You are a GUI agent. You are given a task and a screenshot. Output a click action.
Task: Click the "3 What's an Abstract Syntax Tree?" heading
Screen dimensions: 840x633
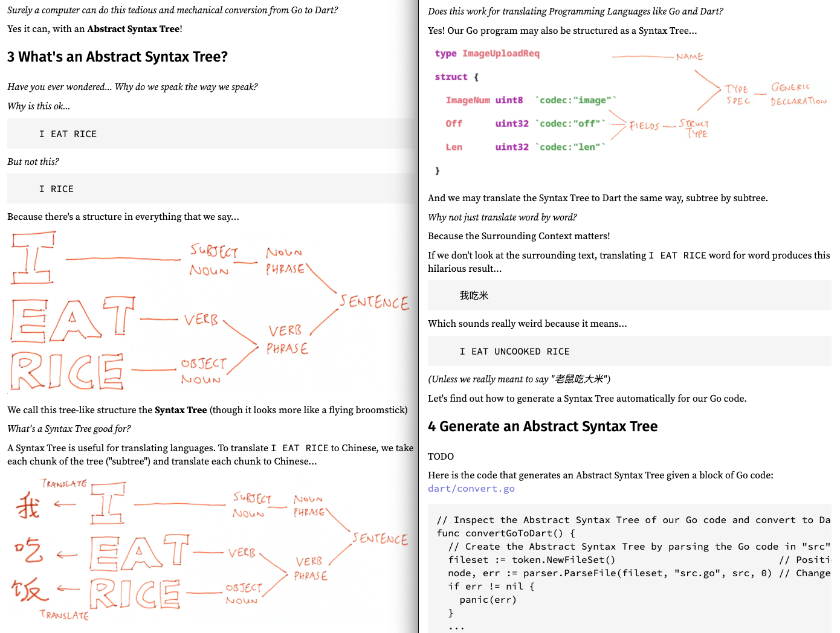coord(117,57)
